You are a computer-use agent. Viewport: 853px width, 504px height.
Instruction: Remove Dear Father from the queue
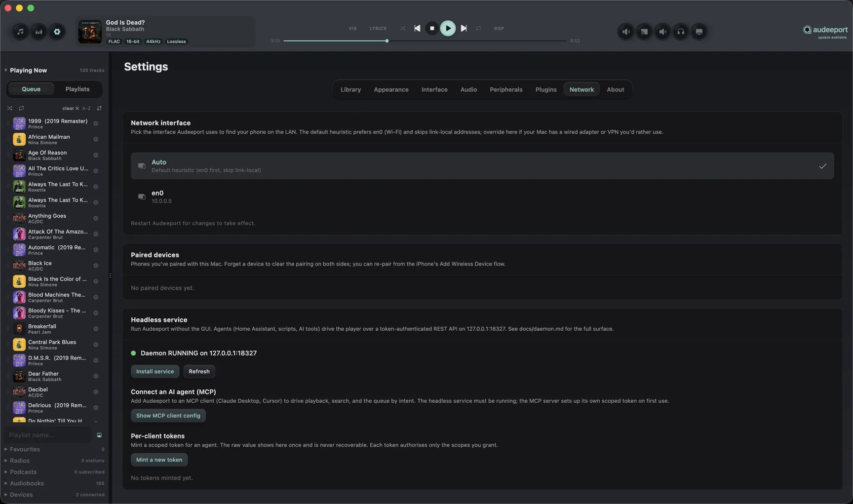click(96, 376)
